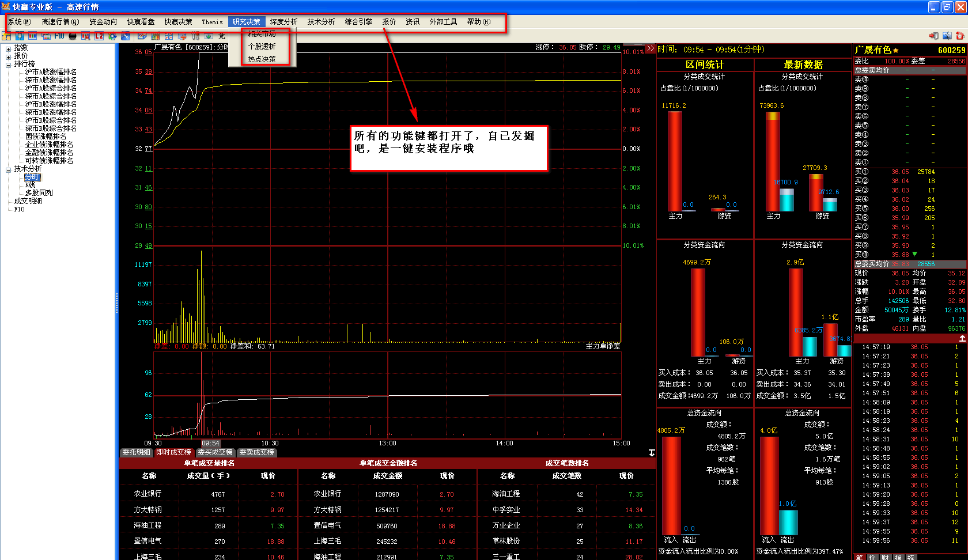Click the 14:57:19 trade row
This screenshot has width=968, height=560.
coord(909,347)
